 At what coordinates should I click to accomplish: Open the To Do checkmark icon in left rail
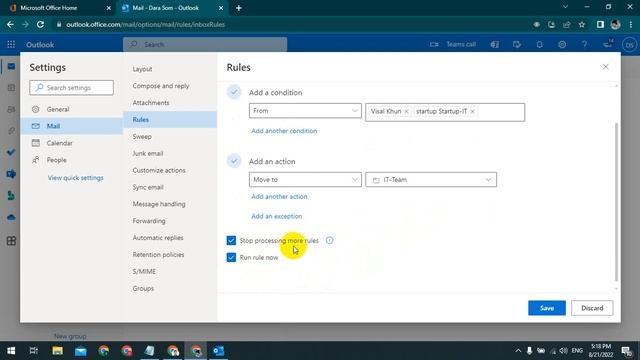(x=11, y=152)
